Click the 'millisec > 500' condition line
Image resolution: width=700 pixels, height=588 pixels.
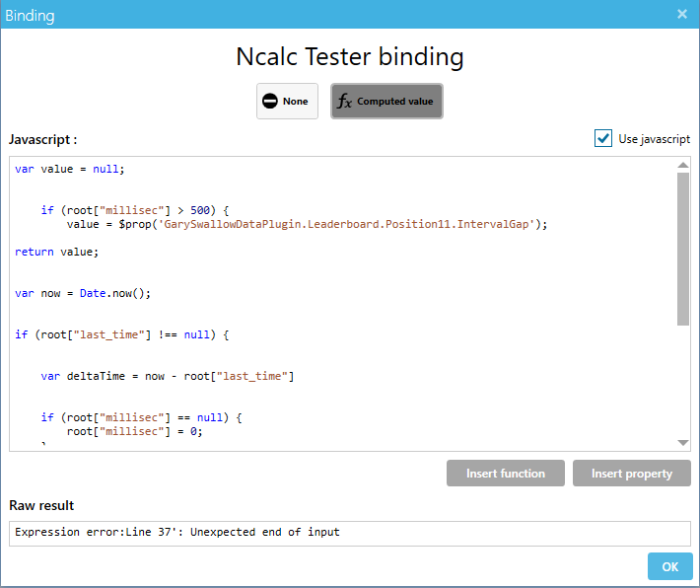[x=135, y=210]
